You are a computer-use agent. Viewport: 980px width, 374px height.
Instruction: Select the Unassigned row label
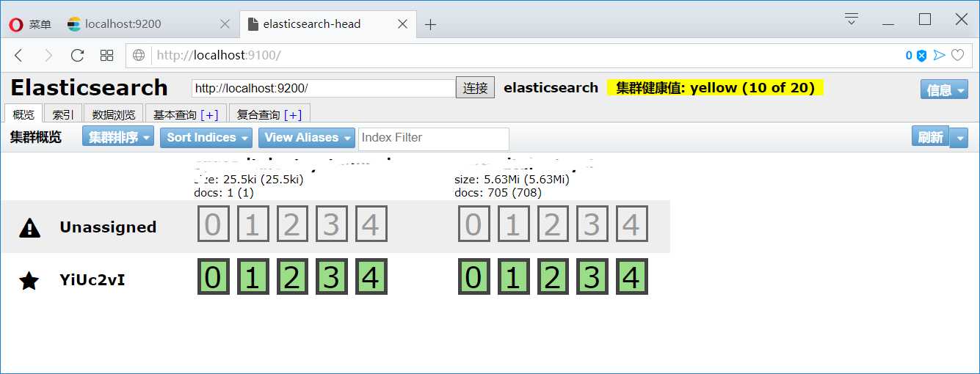point(108,227)
